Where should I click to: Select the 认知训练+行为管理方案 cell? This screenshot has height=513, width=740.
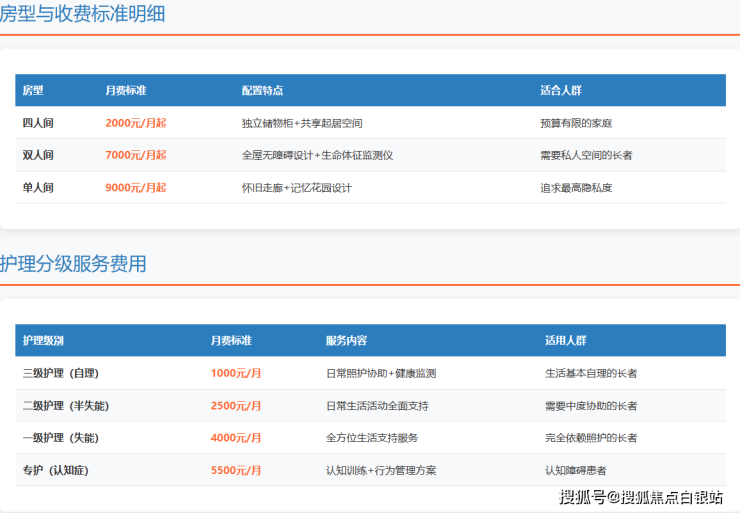pos(381,470)
